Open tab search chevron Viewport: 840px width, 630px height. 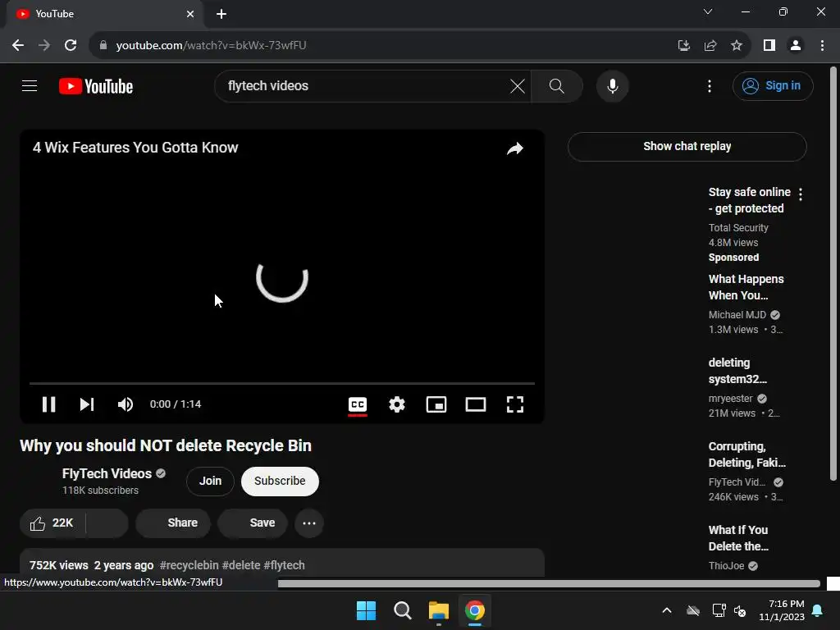[x=708, y=11]
